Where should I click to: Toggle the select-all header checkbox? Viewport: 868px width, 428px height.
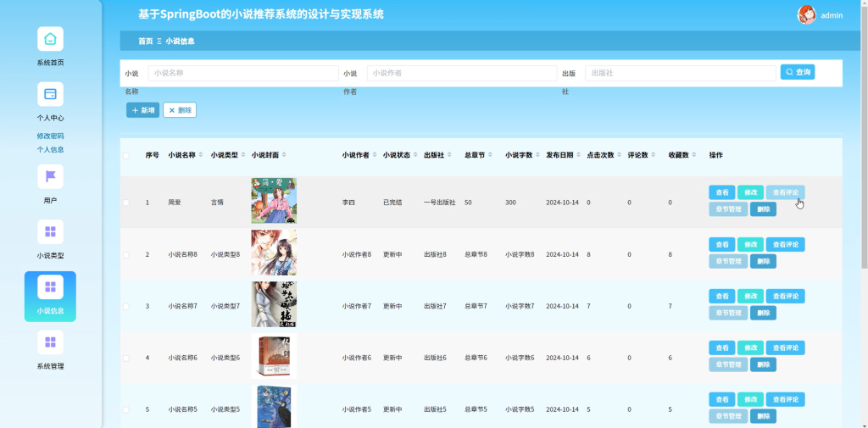pyautogui.click(x=125, y=156)
